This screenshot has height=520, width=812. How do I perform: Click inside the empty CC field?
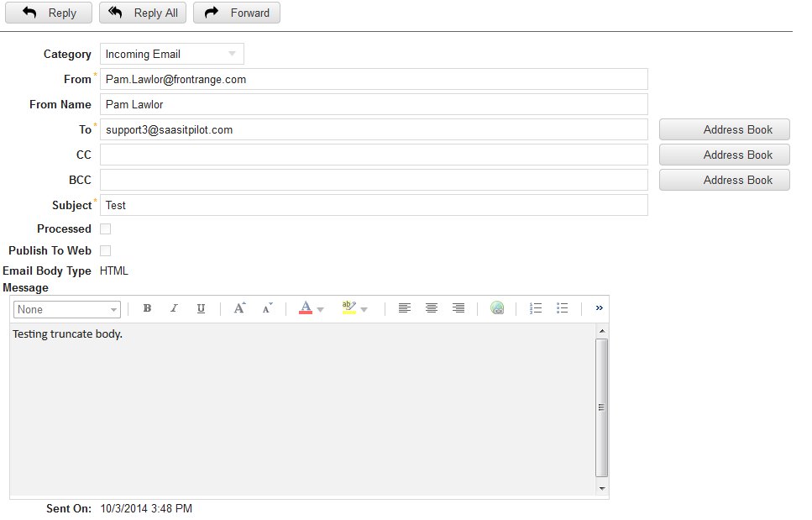coord(374,155)
